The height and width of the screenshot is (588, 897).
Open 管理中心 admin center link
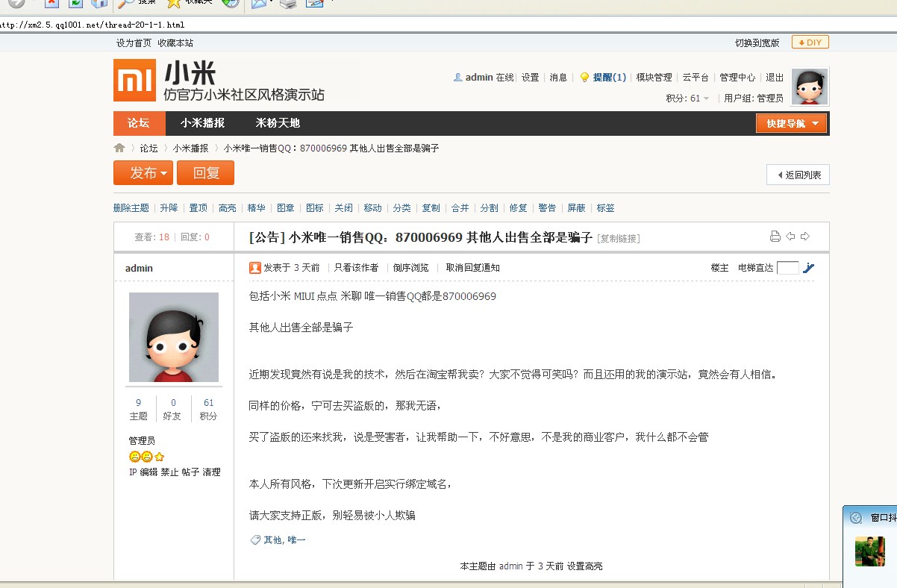[737, 78]
